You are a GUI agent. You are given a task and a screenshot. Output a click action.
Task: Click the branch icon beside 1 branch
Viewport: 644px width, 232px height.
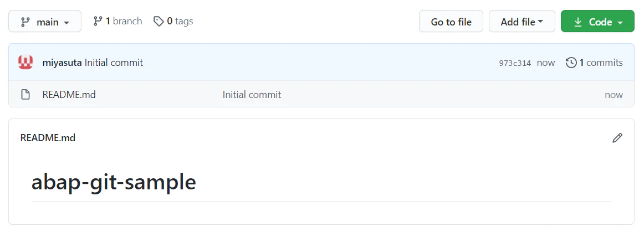pyautogui.click(x=98, y=21)
